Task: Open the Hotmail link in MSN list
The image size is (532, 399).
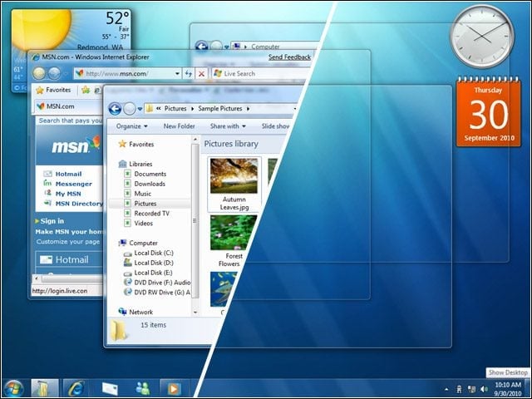Action: tap(68, 174)
